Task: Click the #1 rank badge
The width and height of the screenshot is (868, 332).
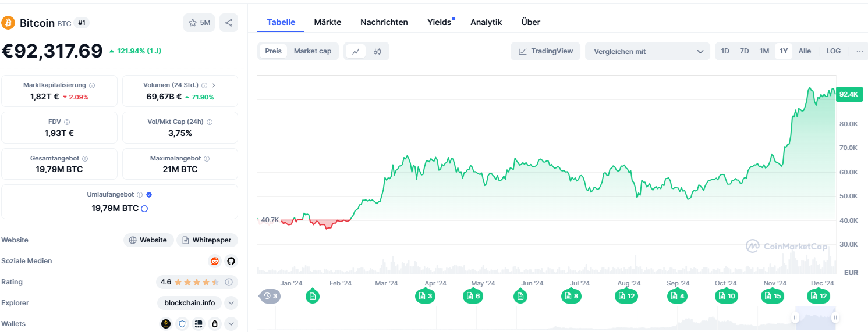Action: tap(82, 23)
